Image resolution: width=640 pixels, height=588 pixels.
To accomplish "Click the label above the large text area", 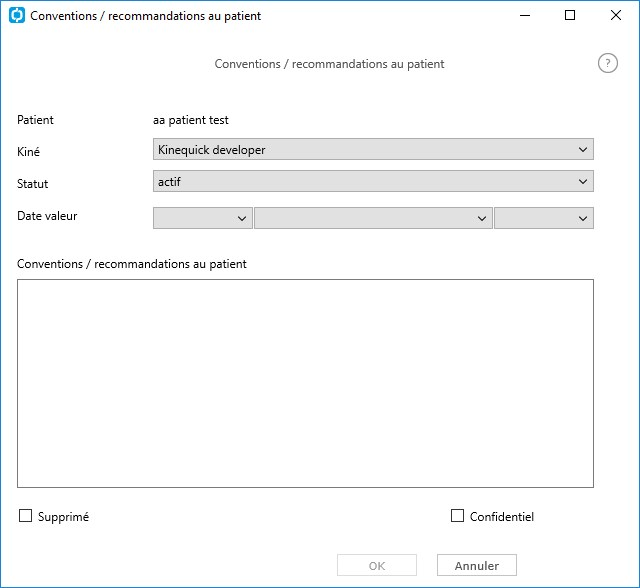I will [x=131, y=264].
